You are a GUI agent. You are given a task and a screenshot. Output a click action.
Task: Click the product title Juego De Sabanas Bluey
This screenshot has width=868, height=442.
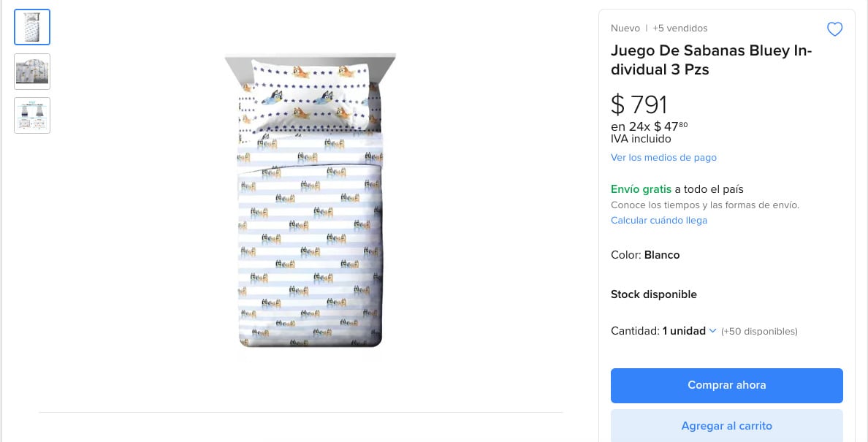(711, 60)
